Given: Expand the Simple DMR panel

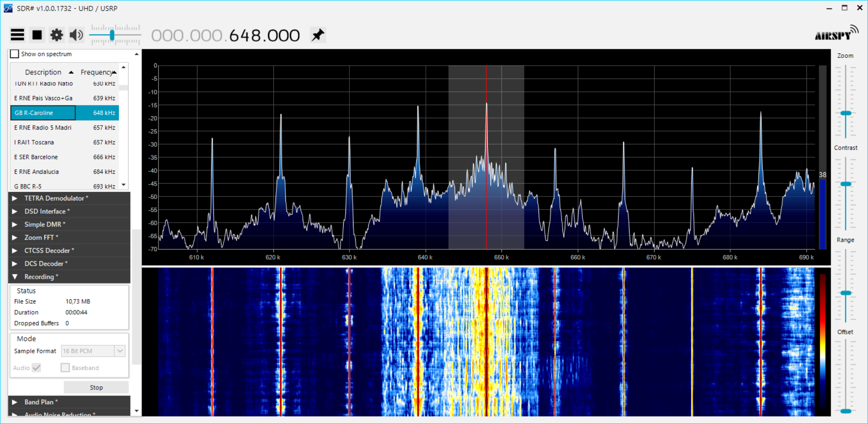Looking at the screenshot, I should click(x=69, y=224).
